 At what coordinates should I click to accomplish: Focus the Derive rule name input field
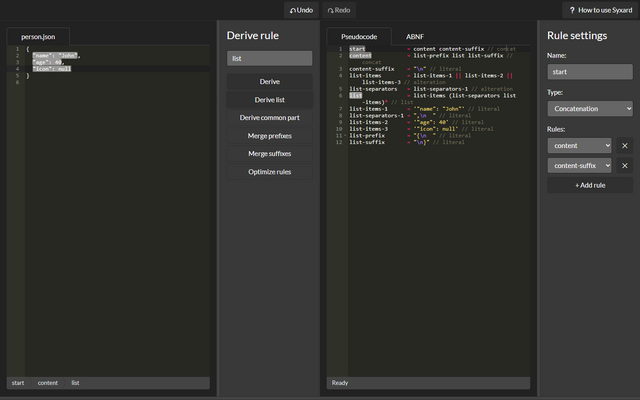click(x=269, y=58)
